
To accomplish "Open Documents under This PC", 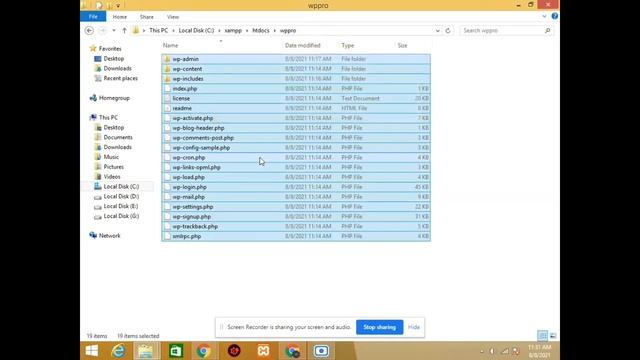I will point(118,137).
